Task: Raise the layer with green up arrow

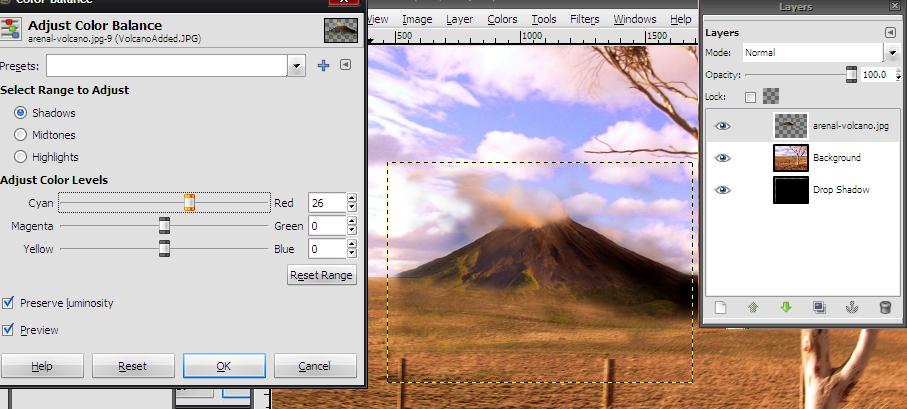Action: (753, 308)
